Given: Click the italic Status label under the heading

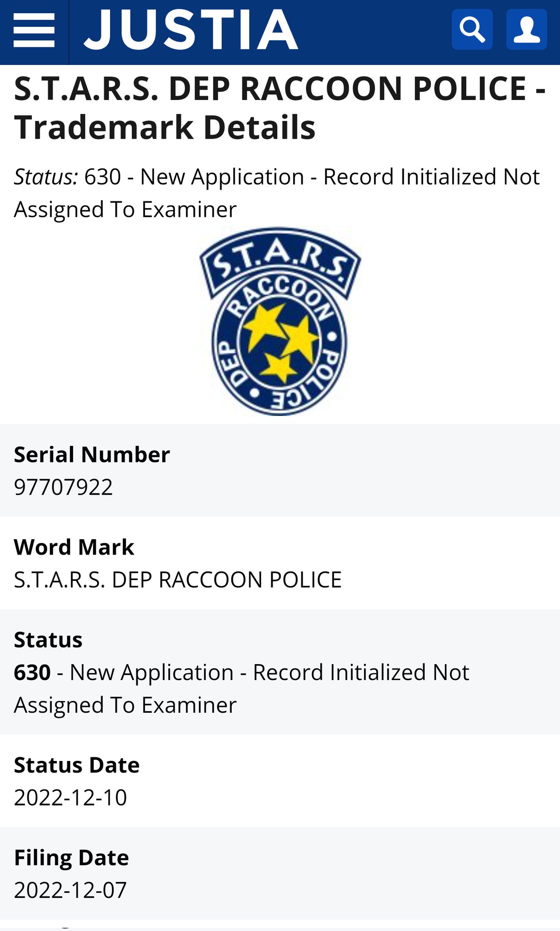Looking at the screenshot, I should (x=46, y=177).
